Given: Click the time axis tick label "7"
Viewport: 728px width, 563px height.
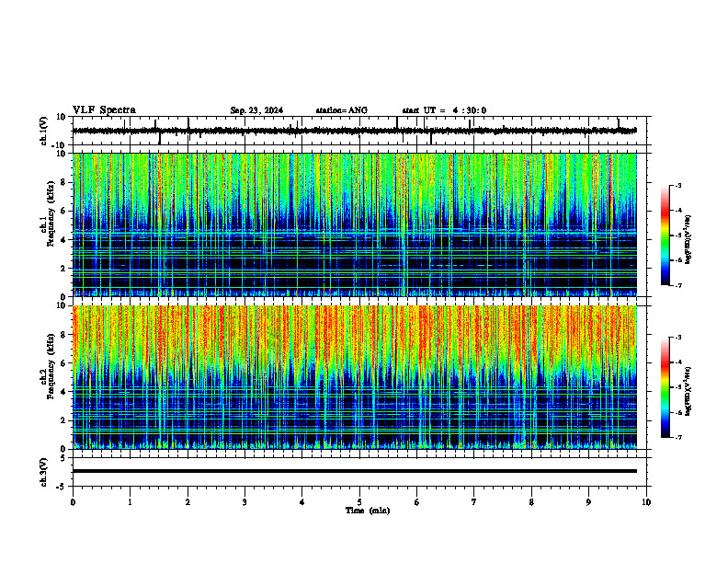Looking at the screenshot, I should click(x=474, y=502).
